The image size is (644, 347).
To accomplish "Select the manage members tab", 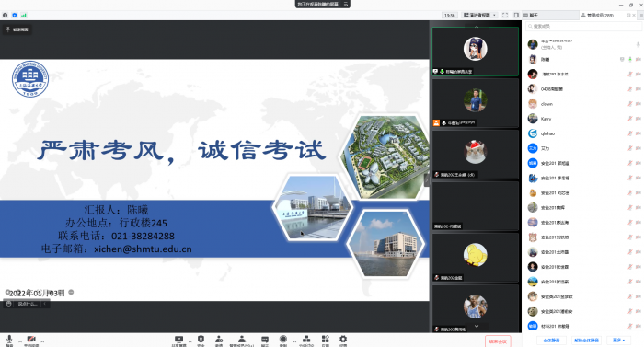I will click(x=600, y=16).
